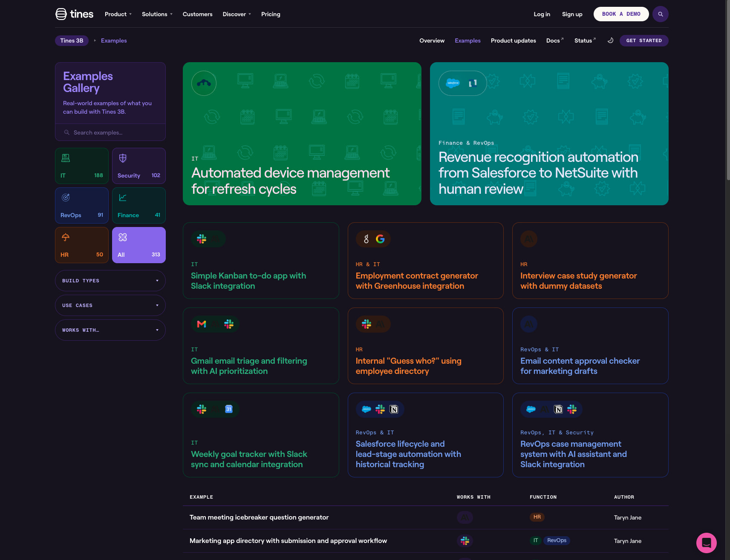Click the IT tag in Marketing app row
Screen dimensions: 730x560
pos(536,540)
